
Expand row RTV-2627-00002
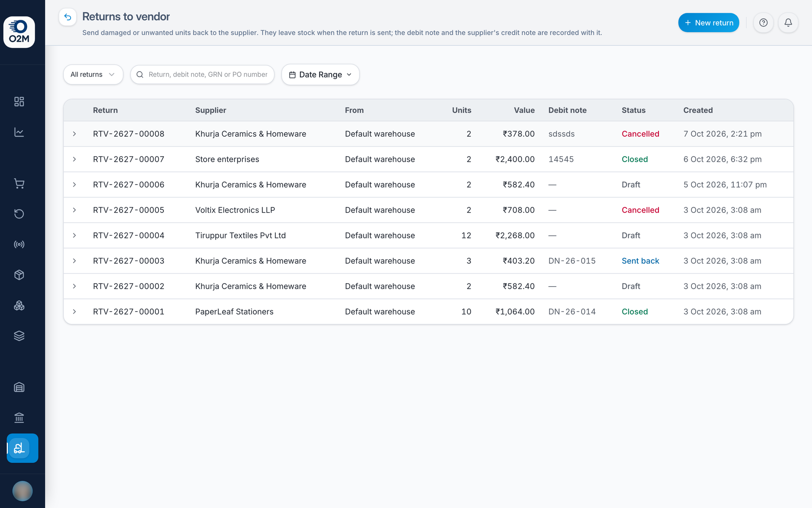click(74, 286)
